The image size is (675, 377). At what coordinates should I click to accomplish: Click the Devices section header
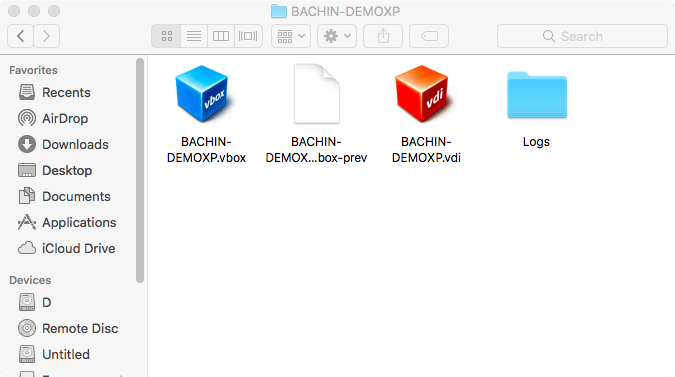[30, 280]
